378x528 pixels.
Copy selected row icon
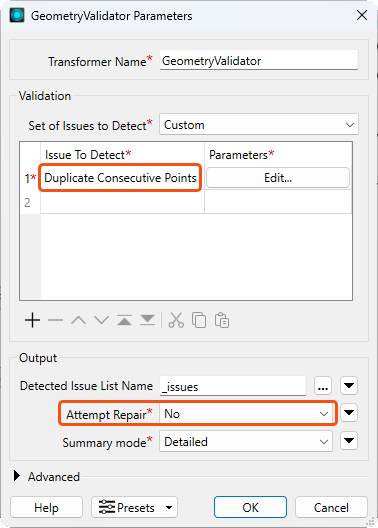tap(199, 320)
